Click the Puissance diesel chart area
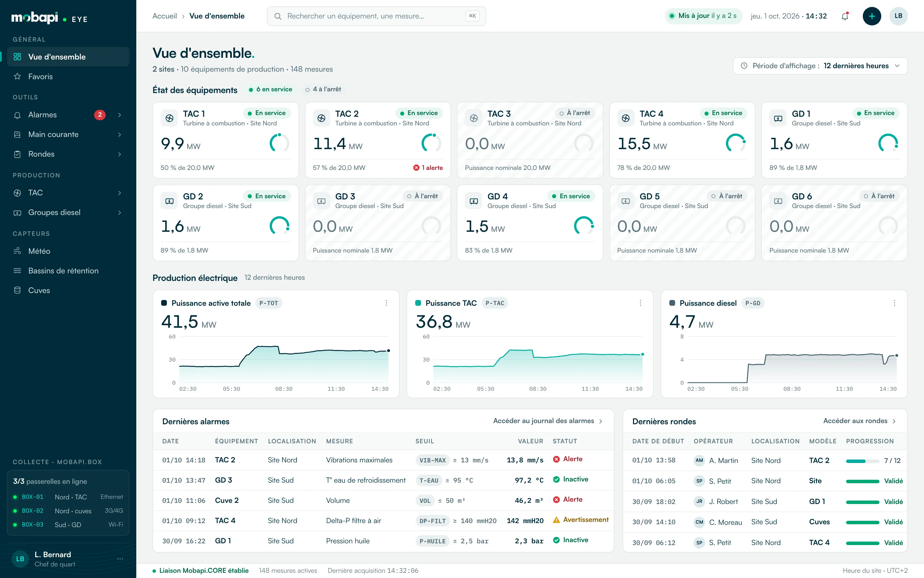 click(792, 359)
